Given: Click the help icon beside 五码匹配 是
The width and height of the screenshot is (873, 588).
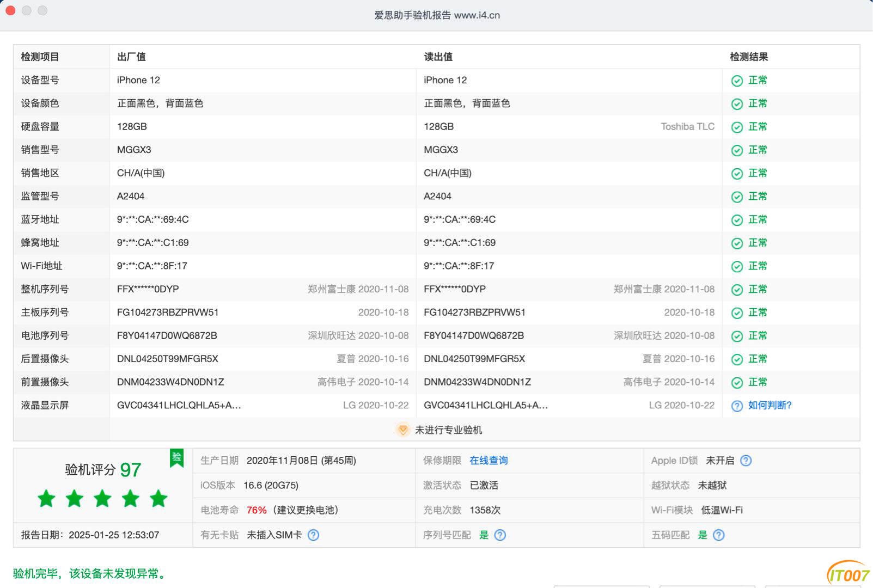Looking at the screenshot, I should (x=719, y=535).
